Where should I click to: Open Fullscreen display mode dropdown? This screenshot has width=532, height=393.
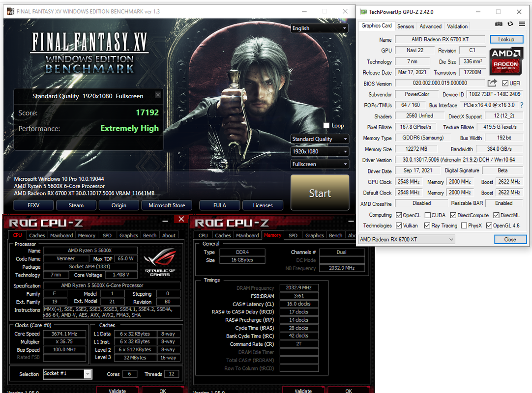[x=320, y=164]
